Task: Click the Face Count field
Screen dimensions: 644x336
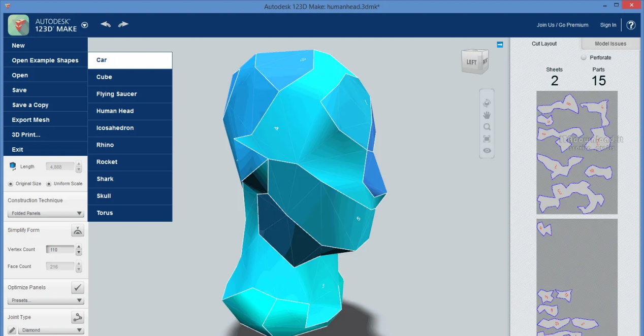Action: (x=60, y=266)
